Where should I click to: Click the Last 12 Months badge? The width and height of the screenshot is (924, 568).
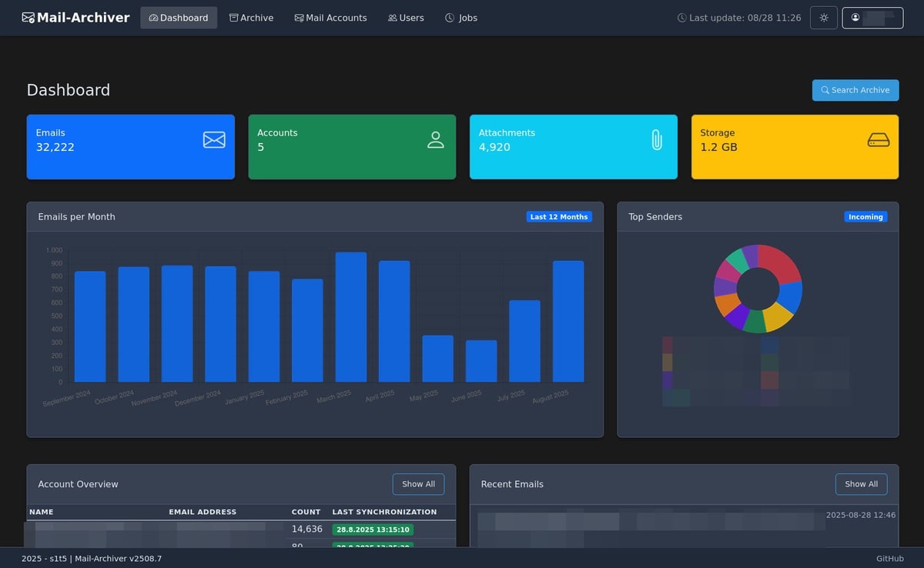pos(559,217)
